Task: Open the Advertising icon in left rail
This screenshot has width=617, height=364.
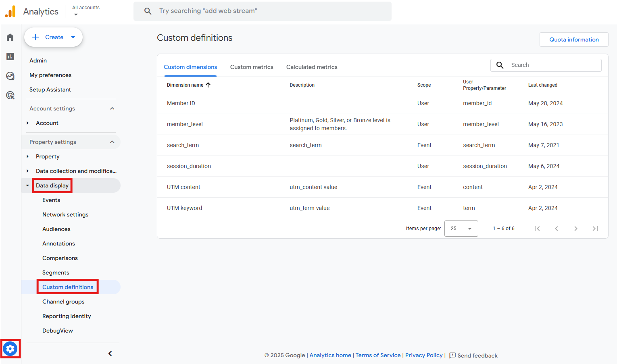Action: pos(10,95)
